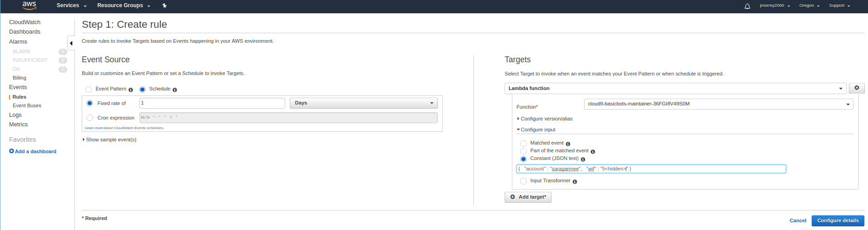Click the info icon beside Input Transformer
Image resolution: width=868 pixels, height=230 pixels.
tap(575, 181)
